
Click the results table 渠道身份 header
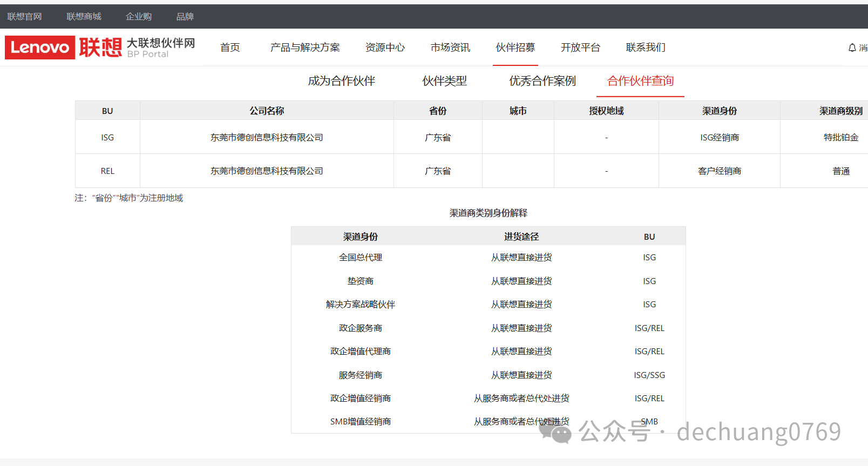[x=720, y=111]
